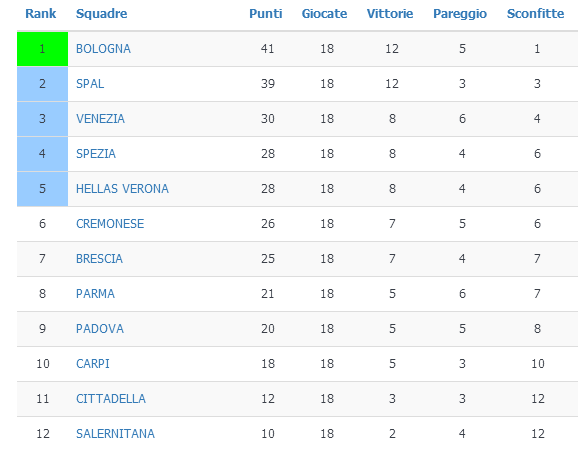Open the SALERNITANA team page
Viewport: 578px width, 456px height.
click(115, 434)
